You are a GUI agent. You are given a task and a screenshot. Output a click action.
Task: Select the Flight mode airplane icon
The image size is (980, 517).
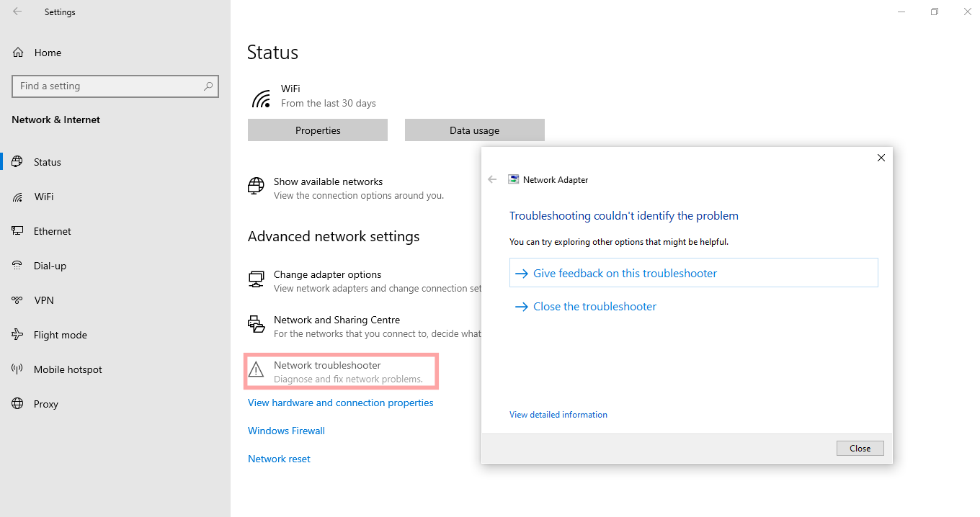tap(18, 335)
